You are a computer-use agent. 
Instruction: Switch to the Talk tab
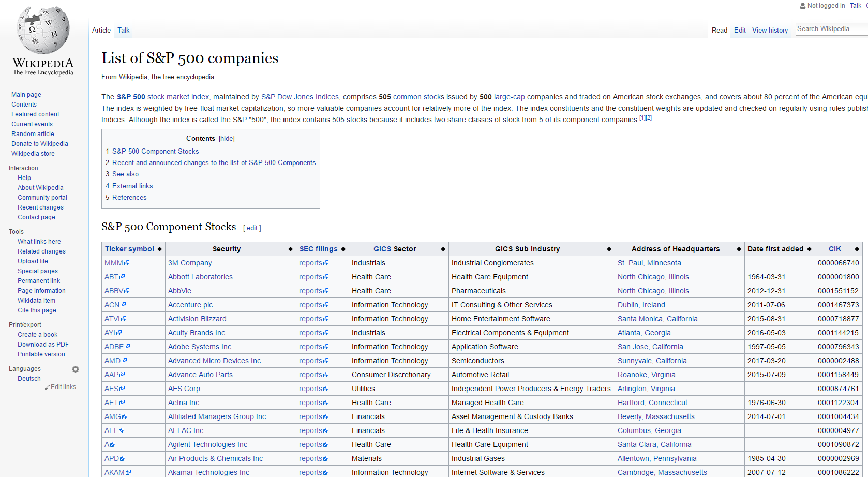123,30
